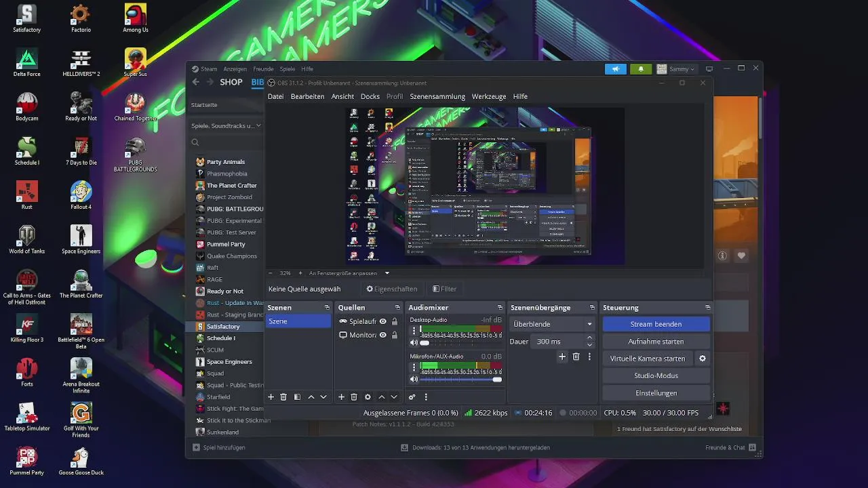Remove selected source with Quellen trash icon

pyautogui.click(x=354, y=397)
